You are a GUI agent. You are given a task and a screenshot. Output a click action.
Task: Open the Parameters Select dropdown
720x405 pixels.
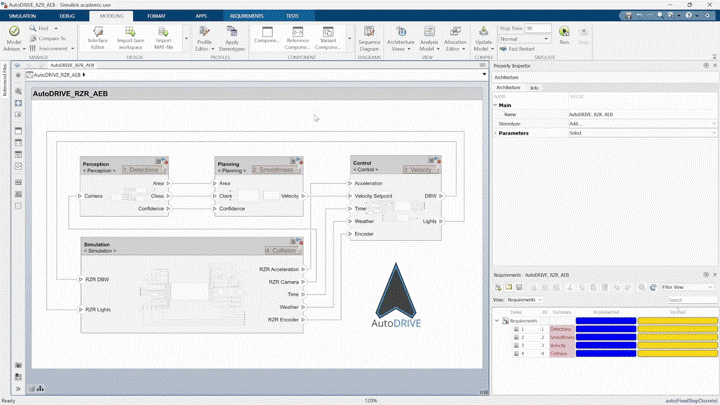(x=642, y=133)
